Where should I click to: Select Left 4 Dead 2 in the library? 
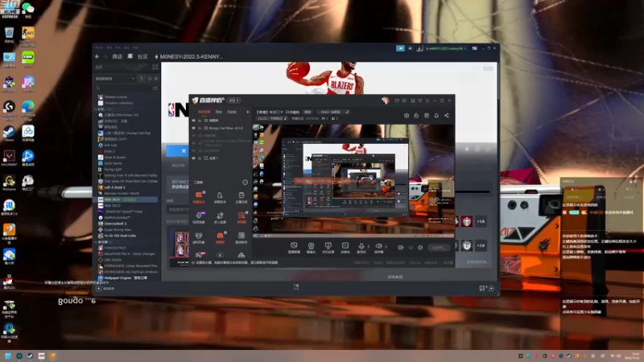click(x=114, y=187)
